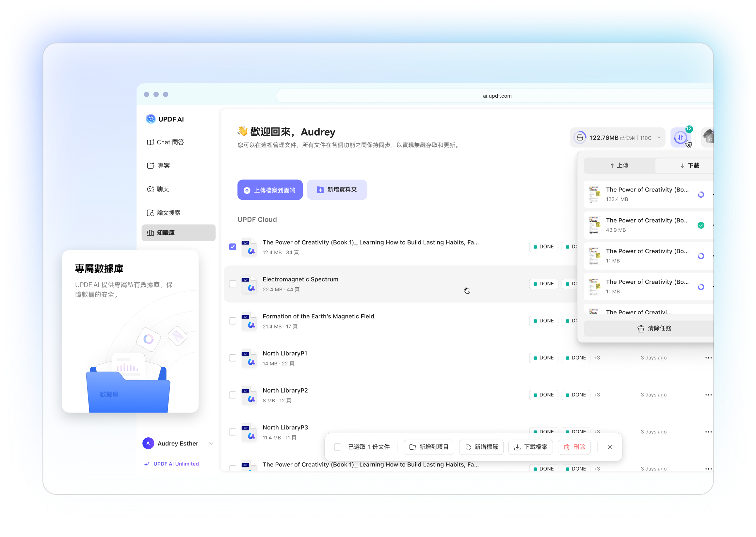Click PDF icon of Electromagnetic Spectrum
The width and height of the screenshot is (756, 537).
249,284
